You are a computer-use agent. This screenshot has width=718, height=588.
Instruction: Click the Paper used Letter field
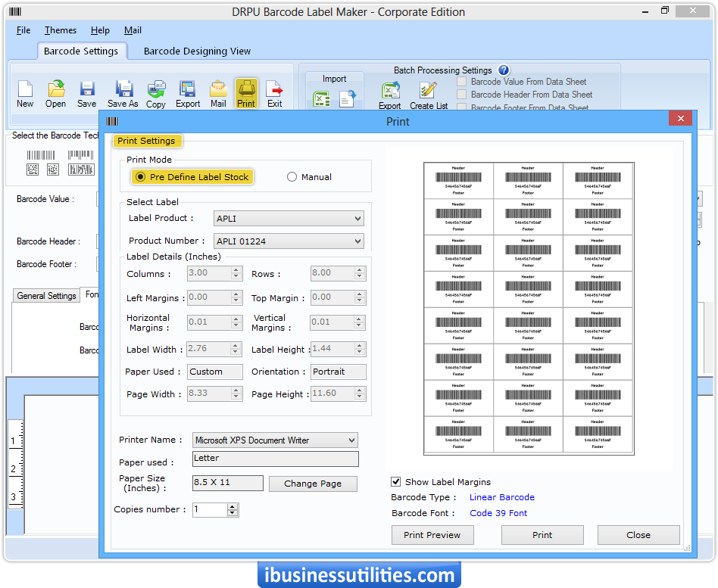click(275, 459)
